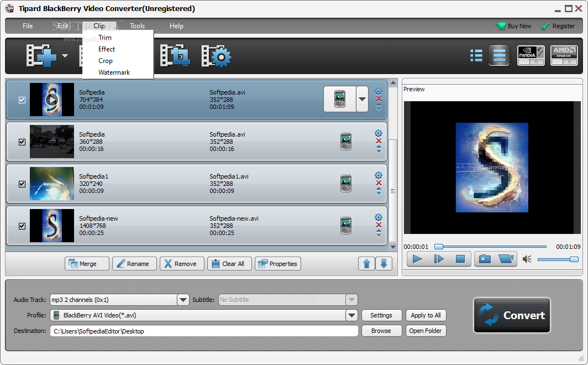Click the Properties button
Viewport: 588px width, 365px height.
(x=278, y=264)
